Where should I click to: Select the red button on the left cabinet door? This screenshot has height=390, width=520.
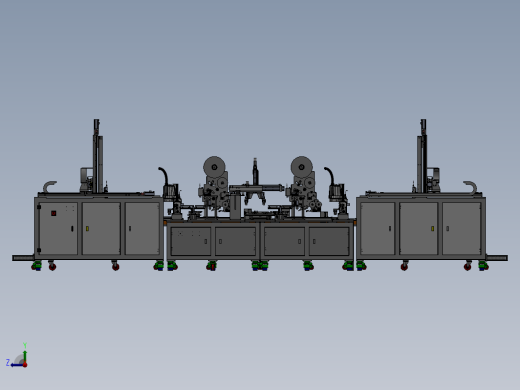54,213
